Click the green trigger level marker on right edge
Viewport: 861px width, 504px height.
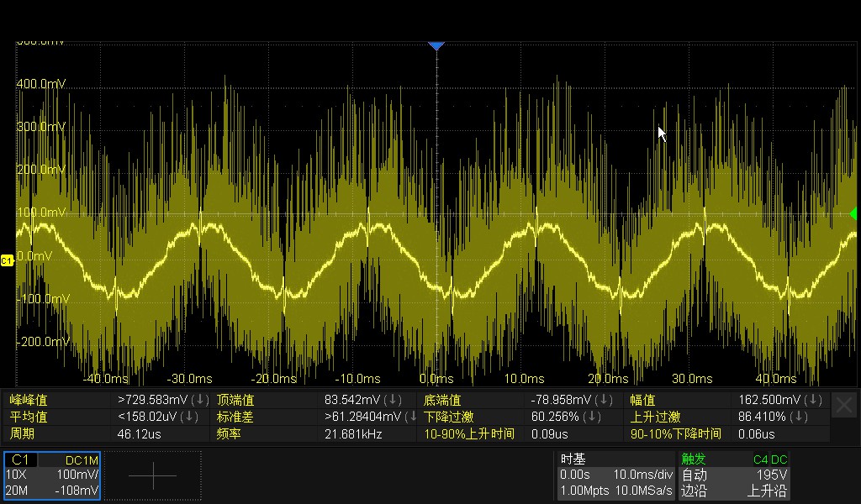point(853,215)
